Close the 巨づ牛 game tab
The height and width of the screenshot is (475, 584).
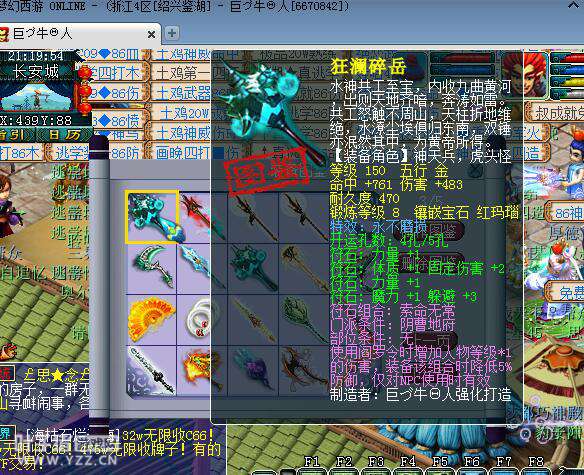[152, 35]
